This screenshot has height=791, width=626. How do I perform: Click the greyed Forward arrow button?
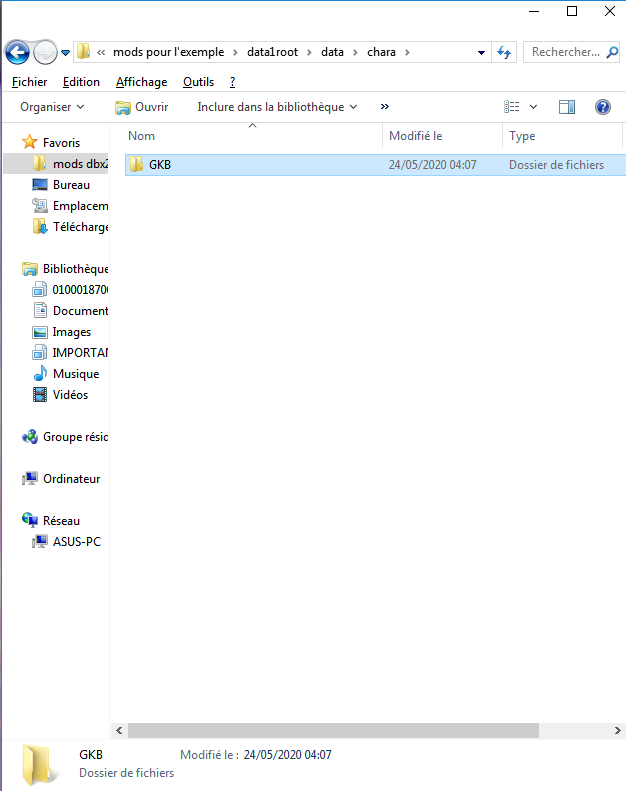coord(45,52)
